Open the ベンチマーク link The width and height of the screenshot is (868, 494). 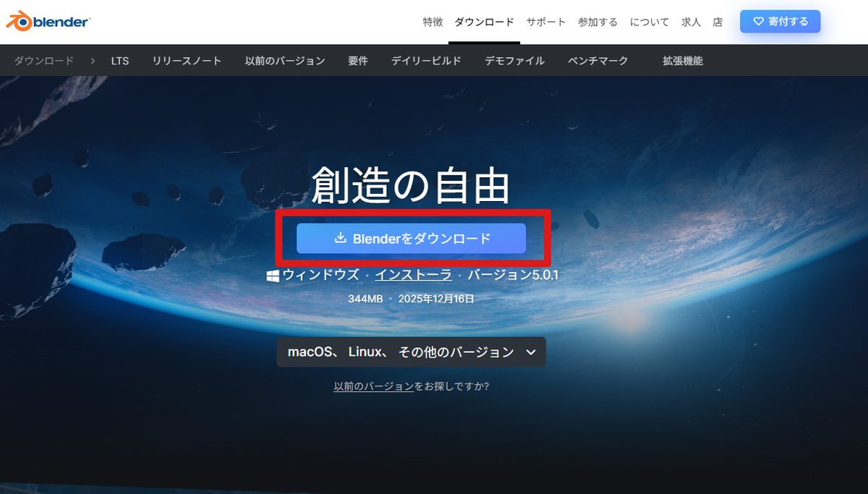point(597,61)
